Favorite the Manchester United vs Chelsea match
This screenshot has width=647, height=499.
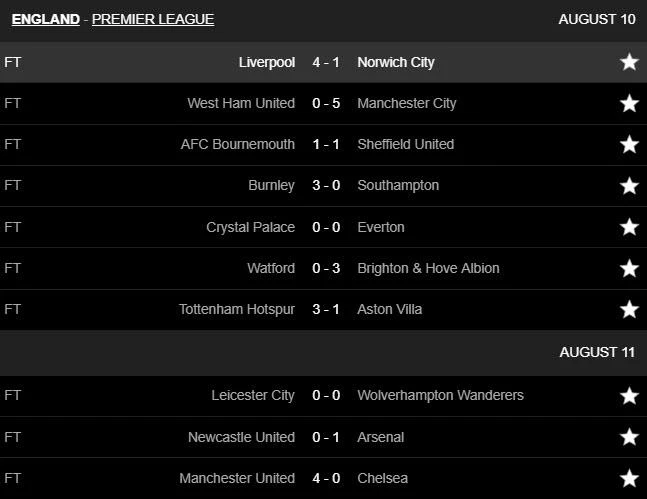[x=629, y=478]
